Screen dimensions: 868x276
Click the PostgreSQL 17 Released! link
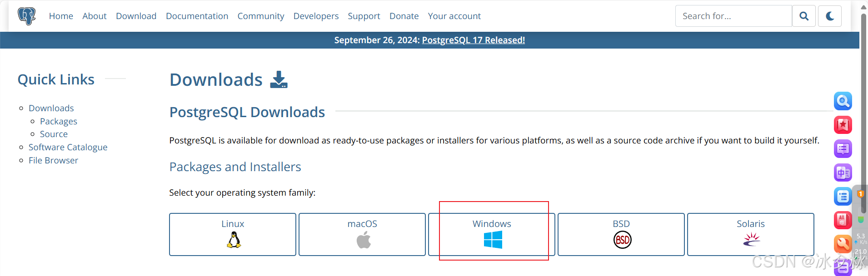point(474,40)
